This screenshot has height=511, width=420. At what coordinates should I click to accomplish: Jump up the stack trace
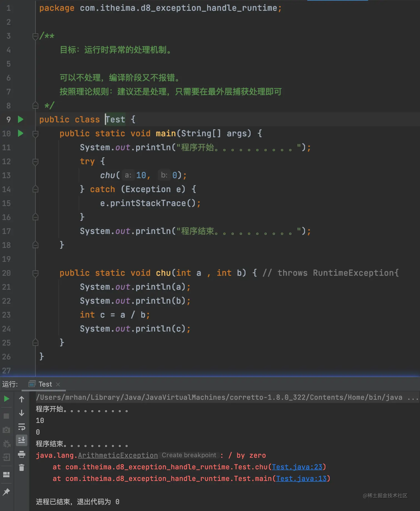pyautogui.click(x=22, y=399)
